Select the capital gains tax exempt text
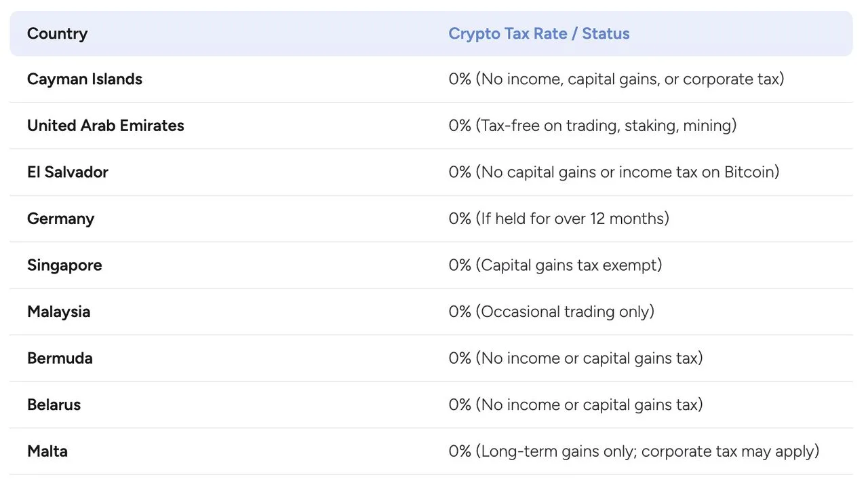 click(x=555, y=265)
